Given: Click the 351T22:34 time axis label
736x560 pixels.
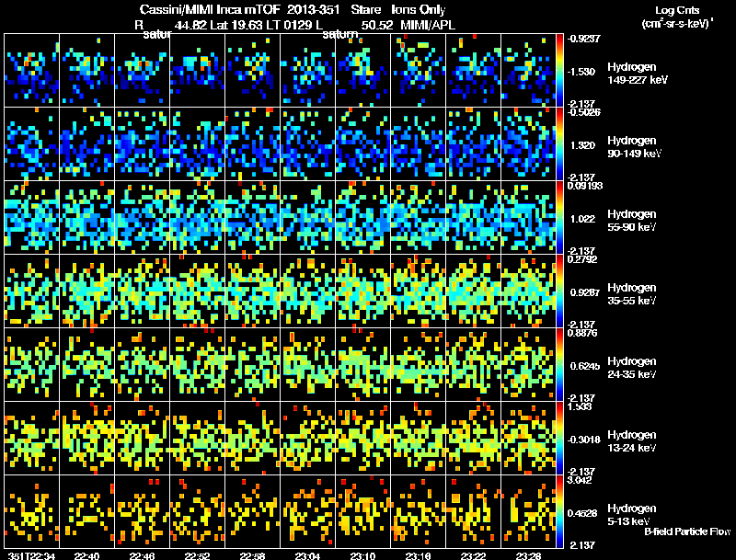Looking at the screenshot, I should click(31, 555).
